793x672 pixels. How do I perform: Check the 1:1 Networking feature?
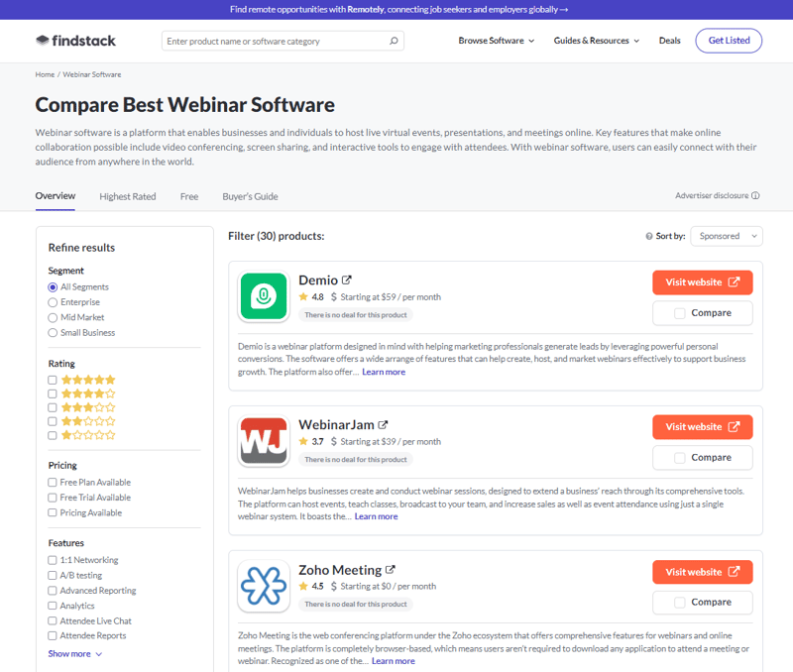(x=53, y=560)
